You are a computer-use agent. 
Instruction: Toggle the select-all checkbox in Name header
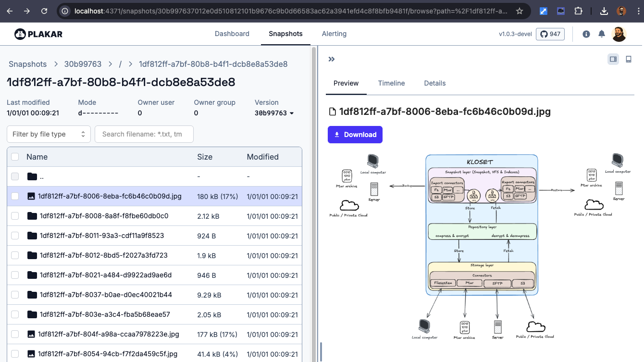click(15, 157)
